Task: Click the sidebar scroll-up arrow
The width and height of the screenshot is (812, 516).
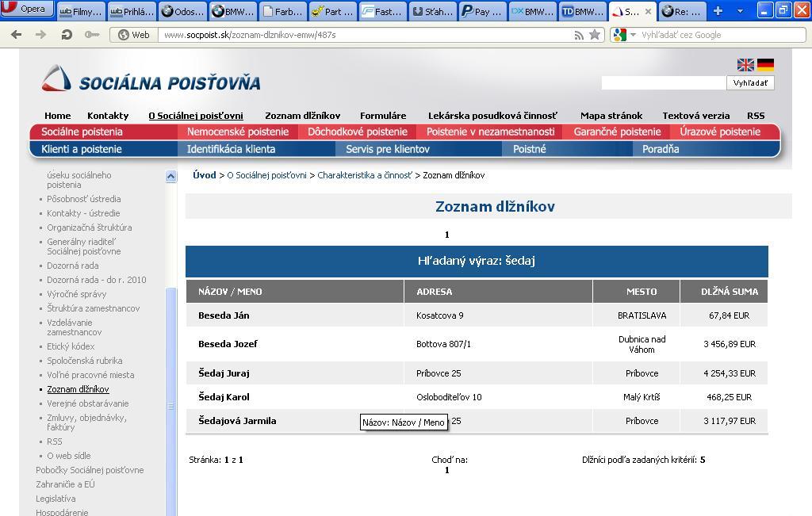Action: pos(170,177)
